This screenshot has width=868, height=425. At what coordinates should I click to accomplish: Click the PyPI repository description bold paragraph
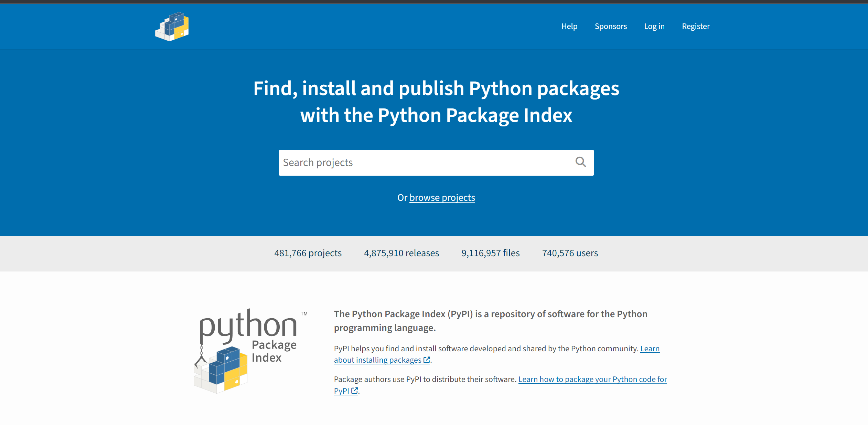click(491, 321)
